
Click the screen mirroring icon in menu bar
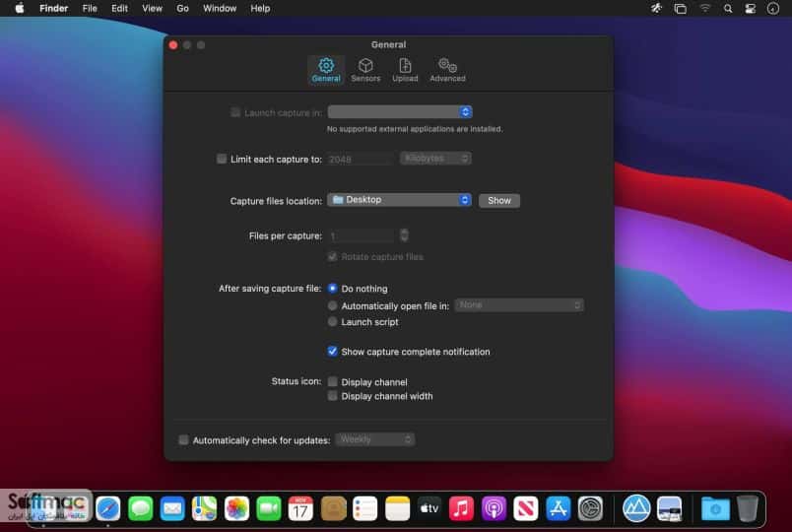[680, 9]
